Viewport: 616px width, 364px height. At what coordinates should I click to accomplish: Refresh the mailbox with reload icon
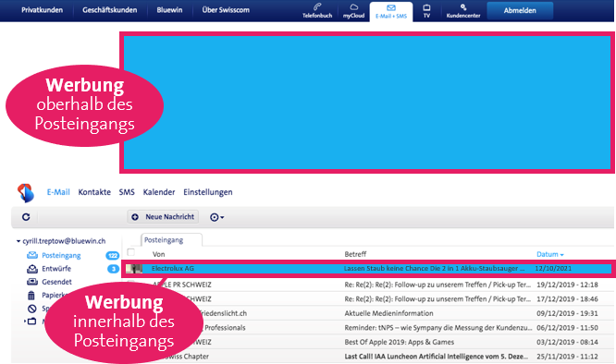26,217
